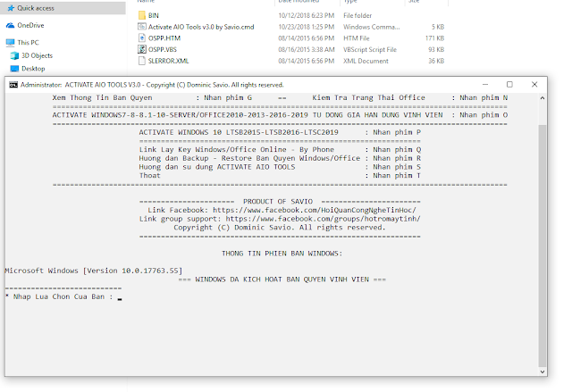Viewport: 572px width, 392px height.
Task: Select the BIN file name
Action: point(153,15)
